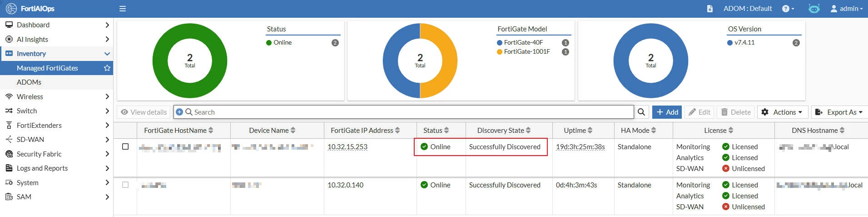This screenshot has height=217, width=868.
Task: Click the Edit button
Action: tap(699, 112)
